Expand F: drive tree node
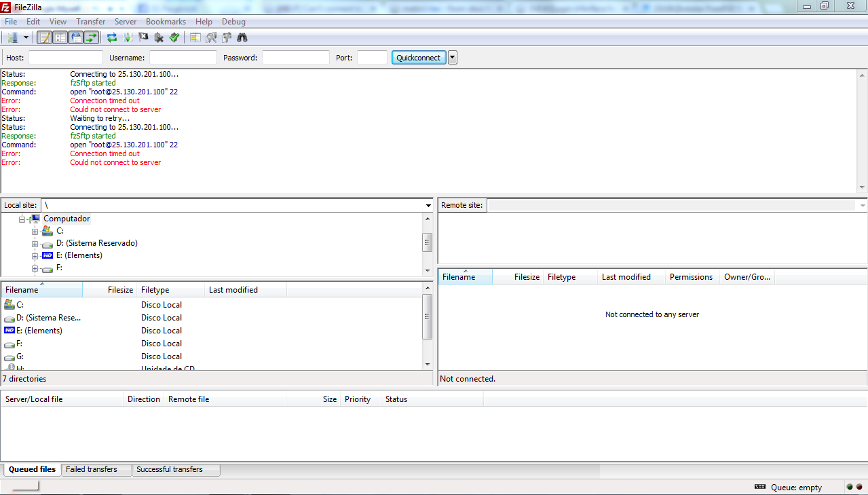 (x=35, y=268)
